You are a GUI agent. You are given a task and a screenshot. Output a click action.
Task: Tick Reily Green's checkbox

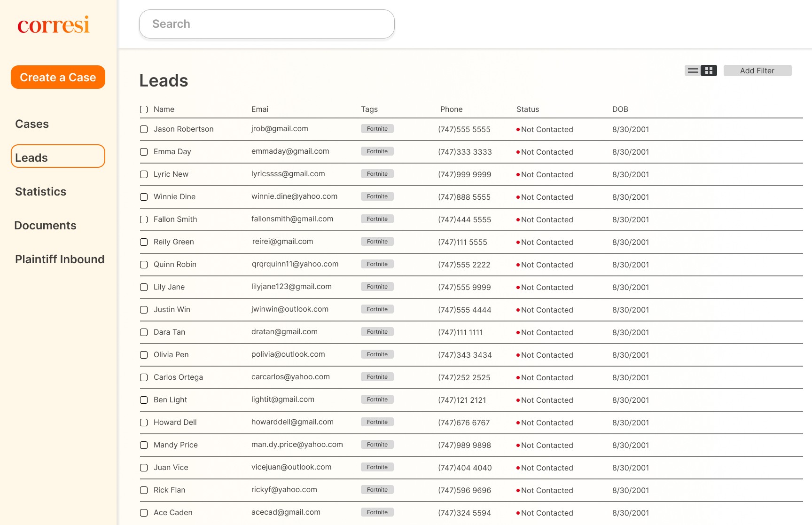144,242
